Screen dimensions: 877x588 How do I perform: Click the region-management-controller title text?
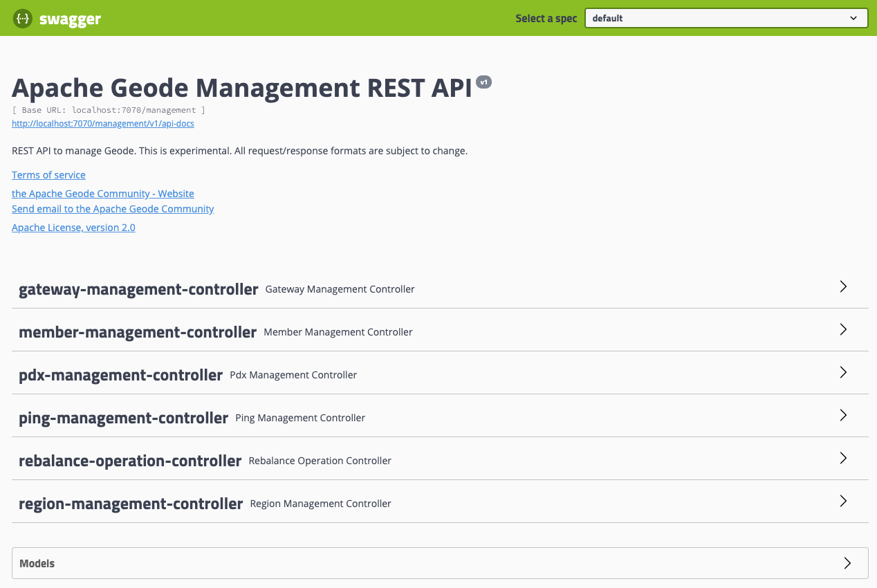click(x=131, y=504)
